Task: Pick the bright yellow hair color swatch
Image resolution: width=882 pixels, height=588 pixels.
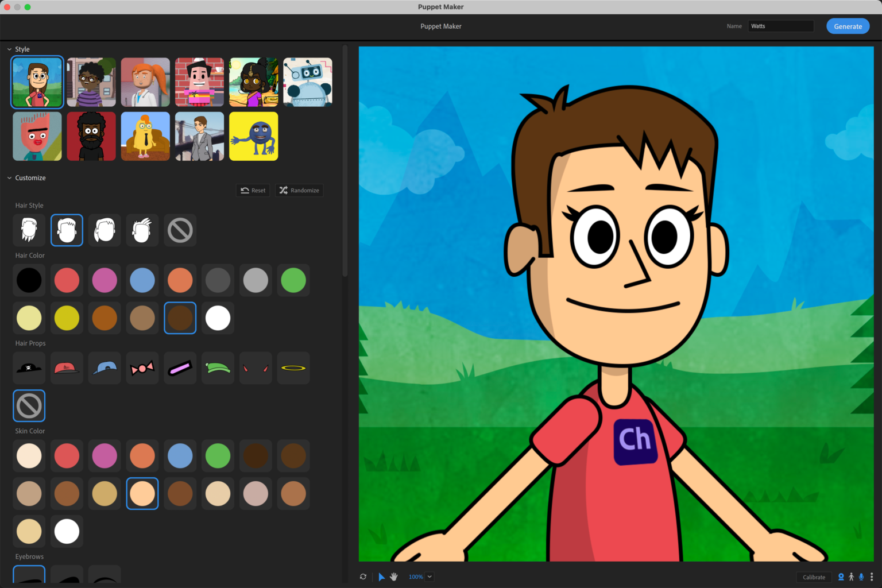Action: point(67,318)
